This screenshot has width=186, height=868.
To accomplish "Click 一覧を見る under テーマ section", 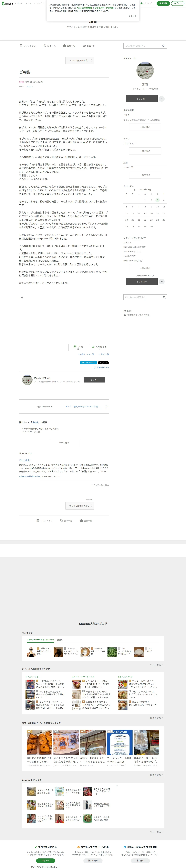I will [x=145, y=151].
